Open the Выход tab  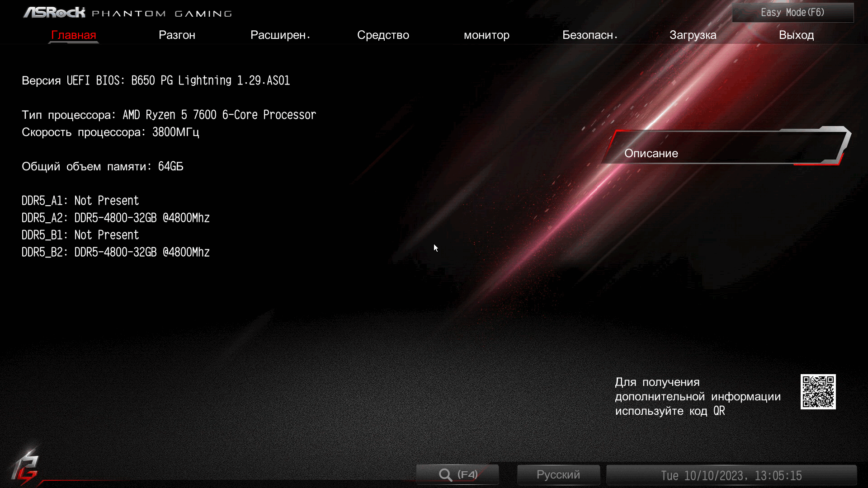pos(796,35)
